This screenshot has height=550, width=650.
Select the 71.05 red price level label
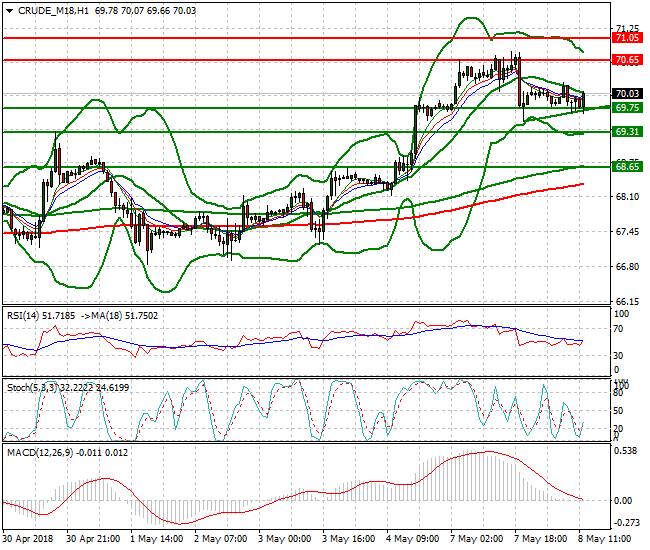pyautogui.click(x=627, y=38)
